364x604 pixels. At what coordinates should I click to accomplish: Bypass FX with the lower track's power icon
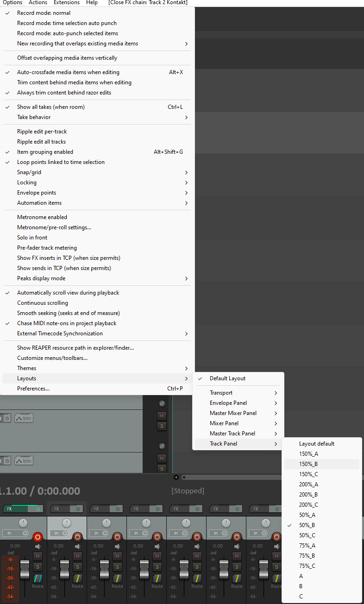coord(7,461)
